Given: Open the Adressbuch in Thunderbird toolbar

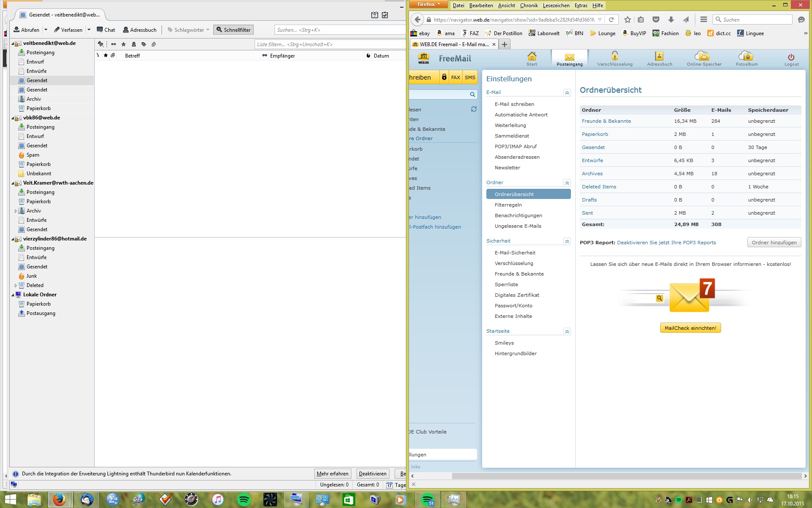Looking at the screenshot, I should (x=140, y=30).
